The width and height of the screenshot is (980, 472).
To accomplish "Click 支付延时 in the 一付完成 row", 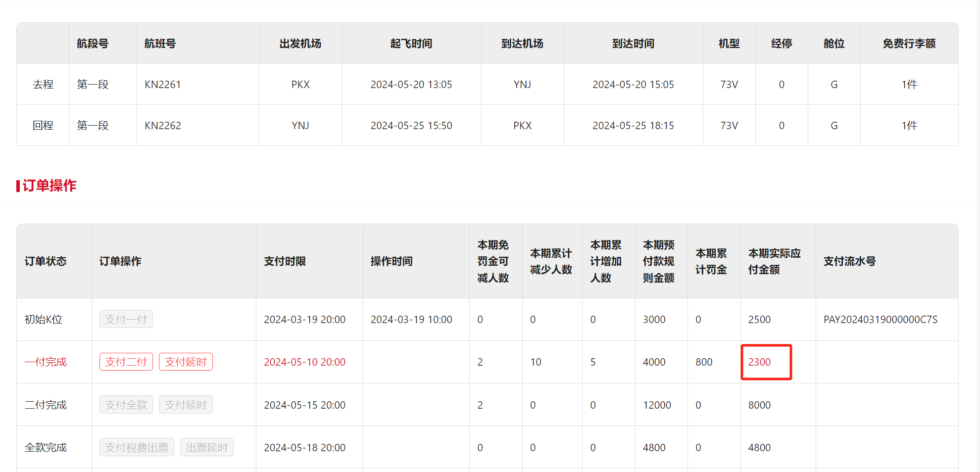I will coord(186,362).
